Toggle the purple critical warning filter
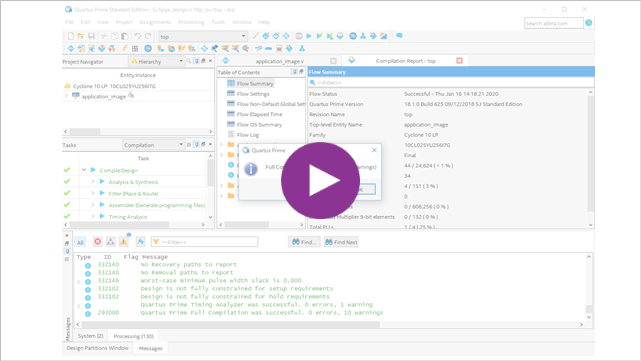This screenshot has height=361, width=641. [110, 242]
